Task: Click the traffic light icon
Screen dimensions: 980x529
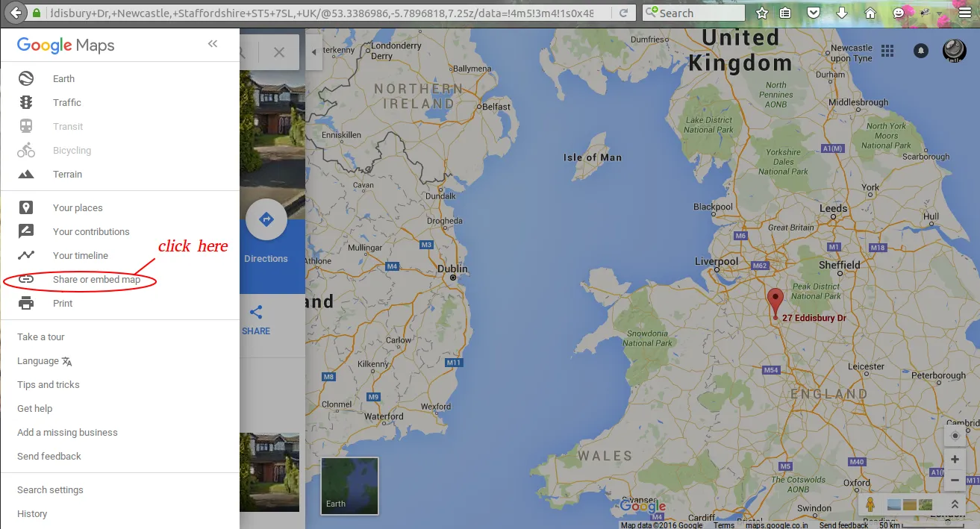Action: (26, 102)
